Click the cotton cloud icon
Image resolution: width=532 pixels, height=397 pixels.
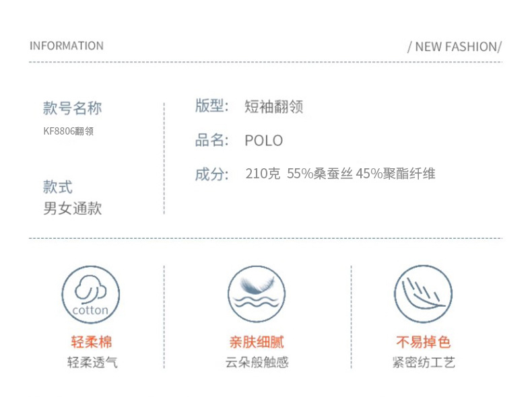point(90,295)
